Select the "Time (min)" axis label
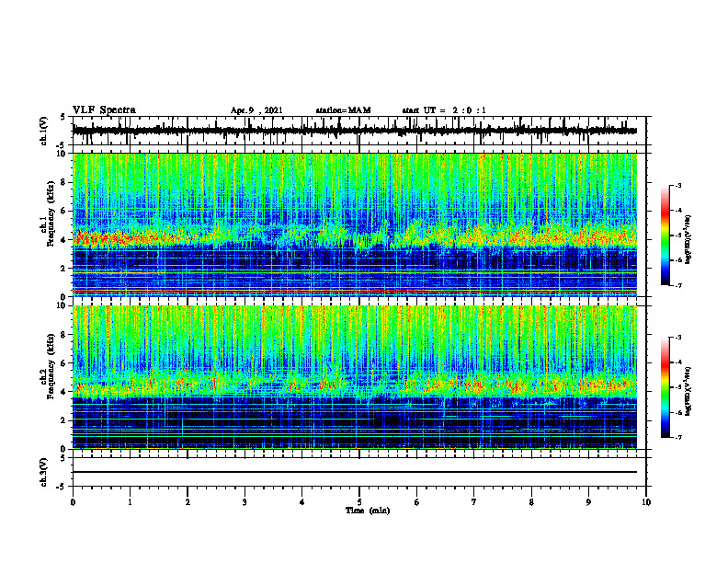Screen dimensions: 728x563 (368, 511)
